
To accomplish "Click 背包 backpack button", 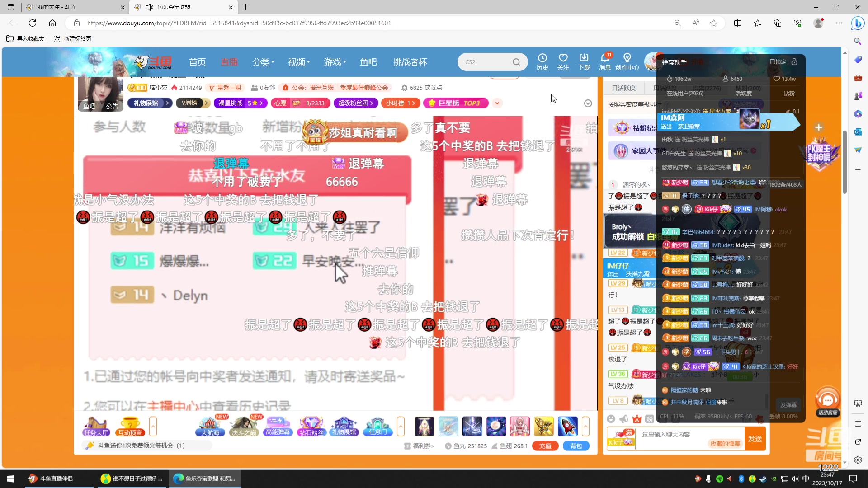I will [x=576, y=446].
